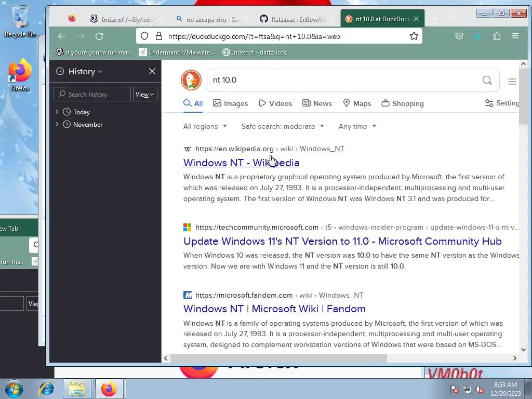Close the History sidebar with the X
Viewport: 532px width, 399px height.
pyautogui.click(x=152, y=71)
